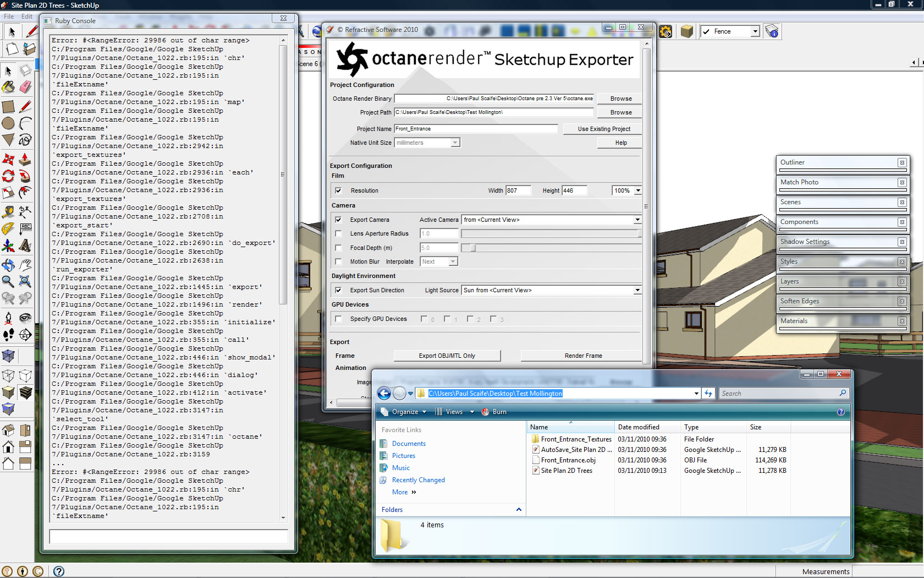Screen dimensions: 924x578
Task: Uncheck the Export Sun Direction checkbox
Action: [x=338, y=290]
